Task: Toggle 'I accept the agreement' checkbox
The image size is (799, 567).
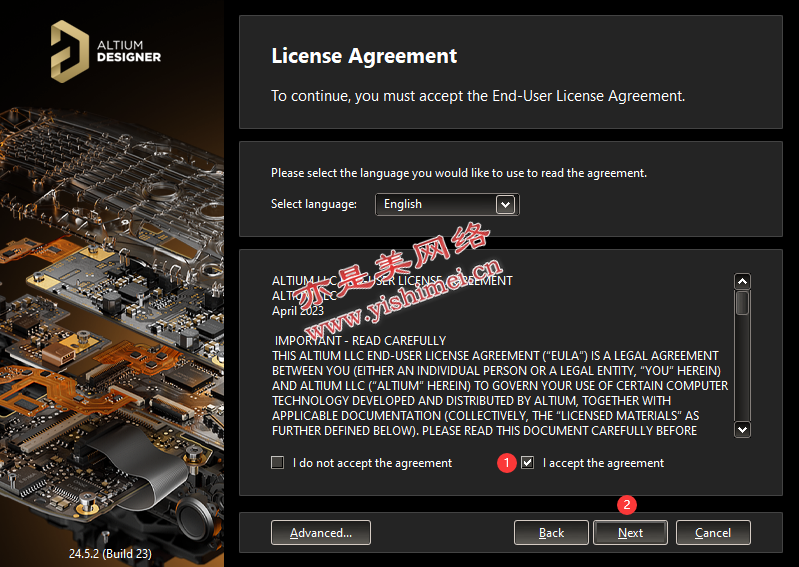Action: (527, 463)
